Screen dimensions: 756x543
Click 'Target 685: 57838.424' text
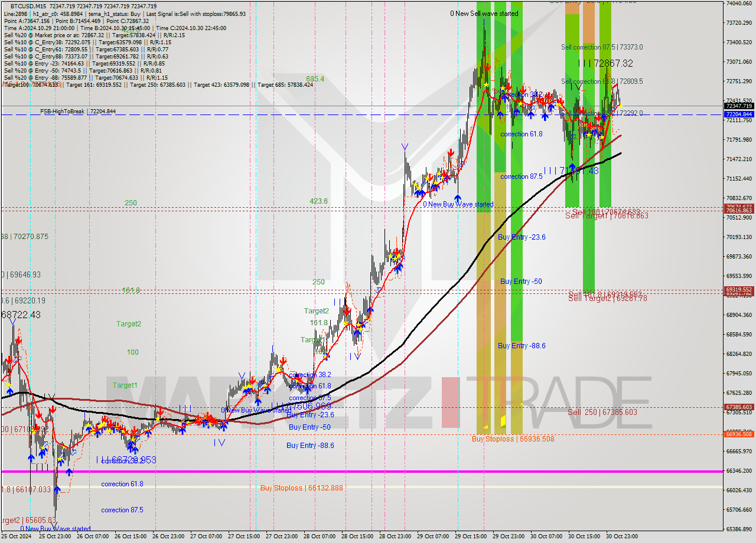pyautogui.click(x=285, y=84)
